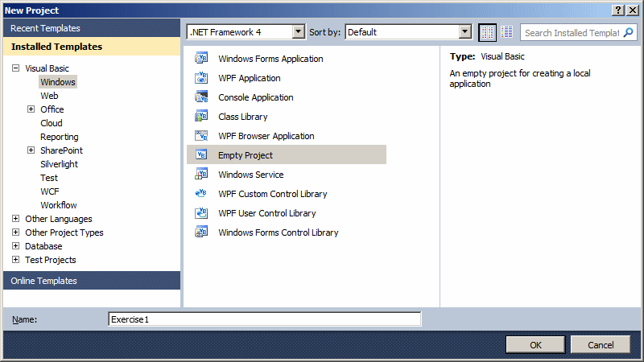
Task: Select the Workflow category
Action: tap(58, 205)
